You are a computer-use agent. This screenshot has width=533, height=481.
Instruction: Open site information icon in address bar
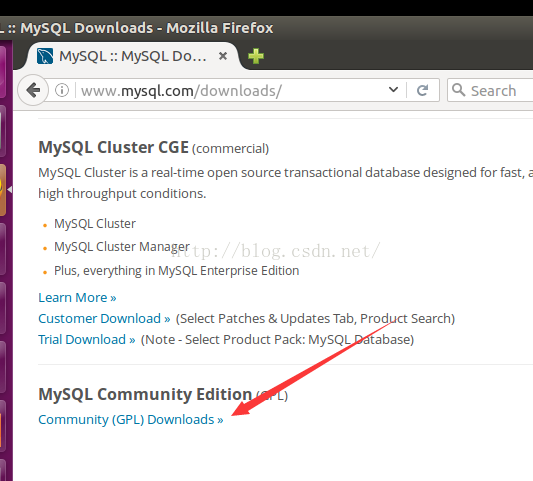62,90
